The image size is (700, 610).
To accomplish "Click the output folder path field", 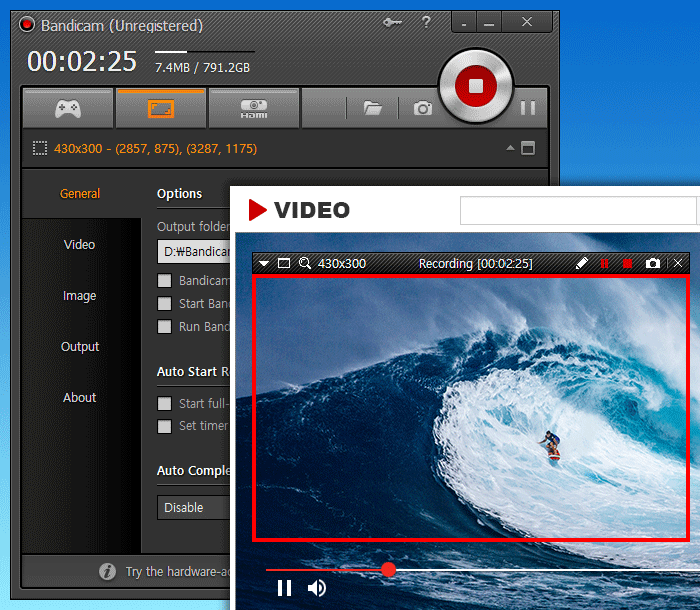I will pos(194,252).
